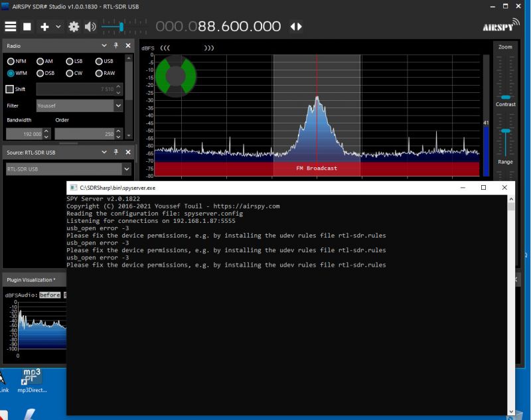Collapse the Radio panel with its chevron

point(104,45)
